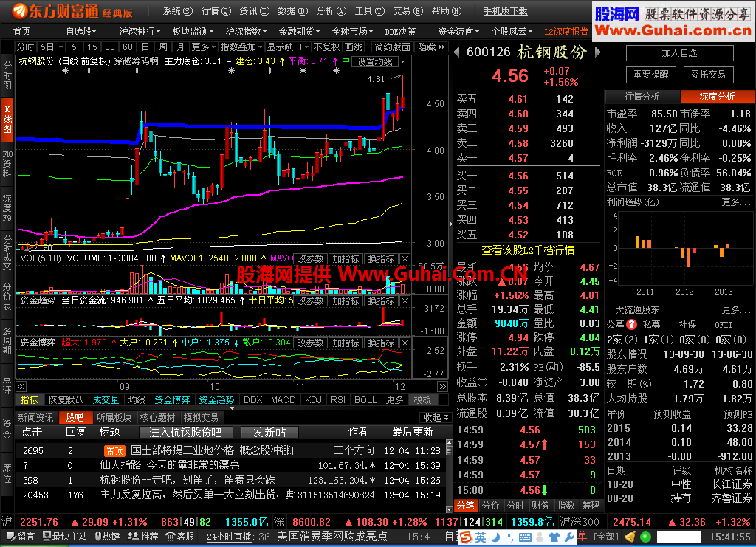This screenshot has width=756, height=547.
Task: Toggle the 画线 drawing line mode
Action: [x=354, y=47]
